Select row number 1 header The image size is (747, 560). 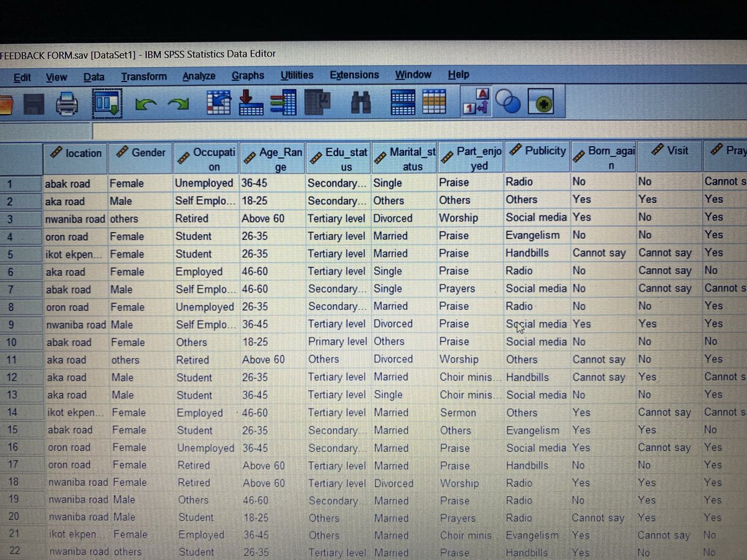coord(21,184)
